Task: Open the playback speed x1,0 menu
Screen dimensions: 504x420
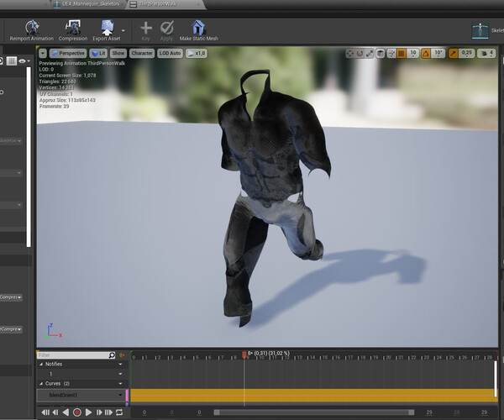Action: point(197,54)
